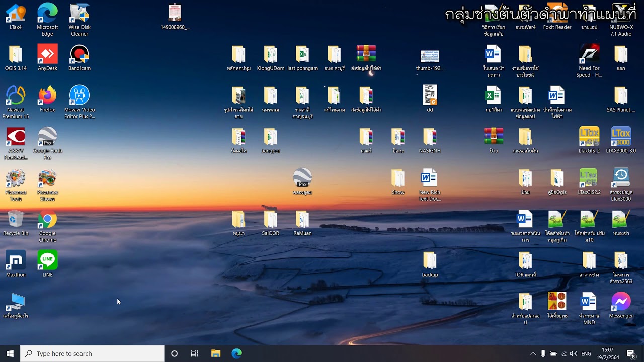Select the dd file icon
The image size is (644, 362).
[430, 99]
